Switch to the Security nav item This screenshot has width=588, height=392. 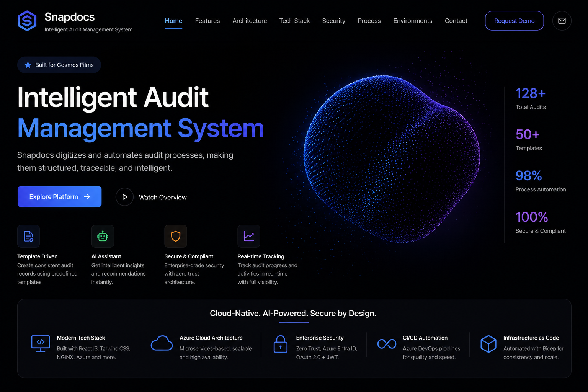pyautogui.click(x=333, y=21)
